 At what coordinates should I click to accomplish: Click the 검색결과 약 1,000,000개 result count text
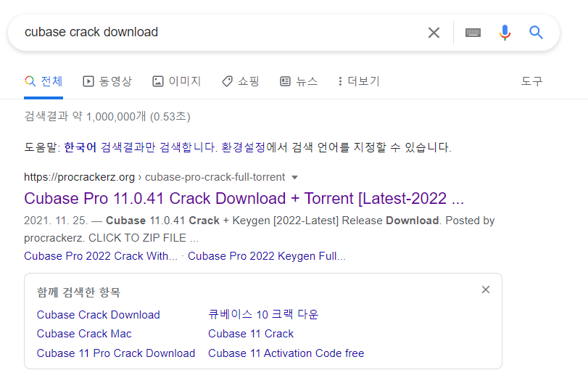click(107, 116)
